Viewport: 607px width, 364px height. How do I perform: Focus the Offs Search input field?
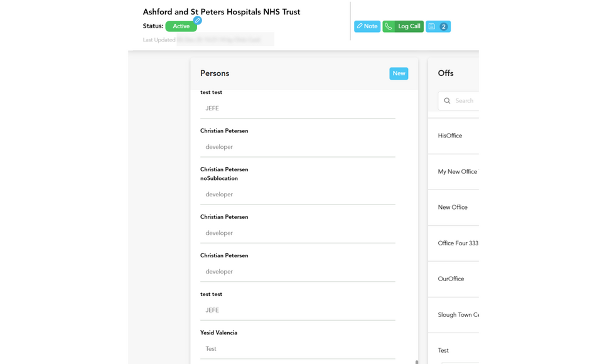[x=458, y=100]
